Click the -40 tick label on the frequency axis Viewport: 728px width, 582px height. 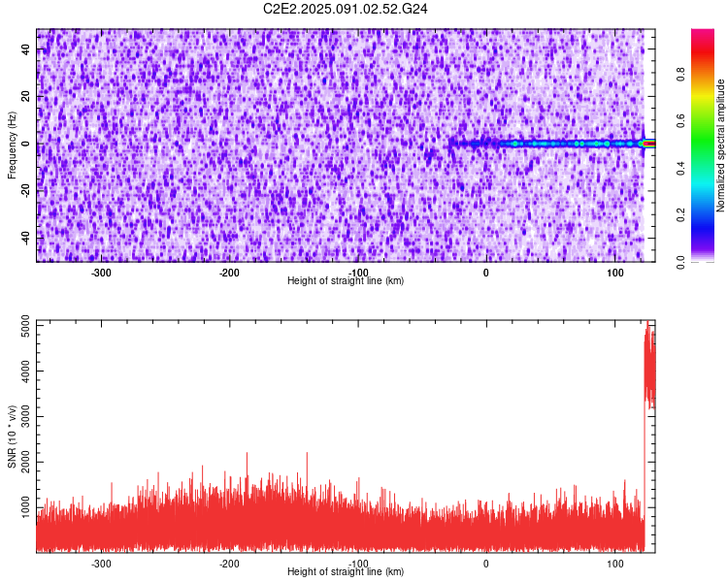[26, 237]
